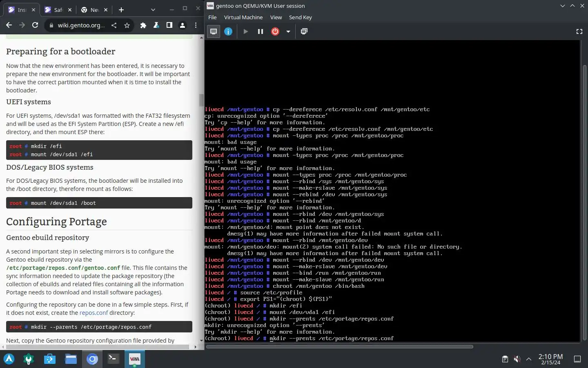Click the 'DOS/Legacy BIOS systems' subheading
588x368 pixels.
click(50, 167)
